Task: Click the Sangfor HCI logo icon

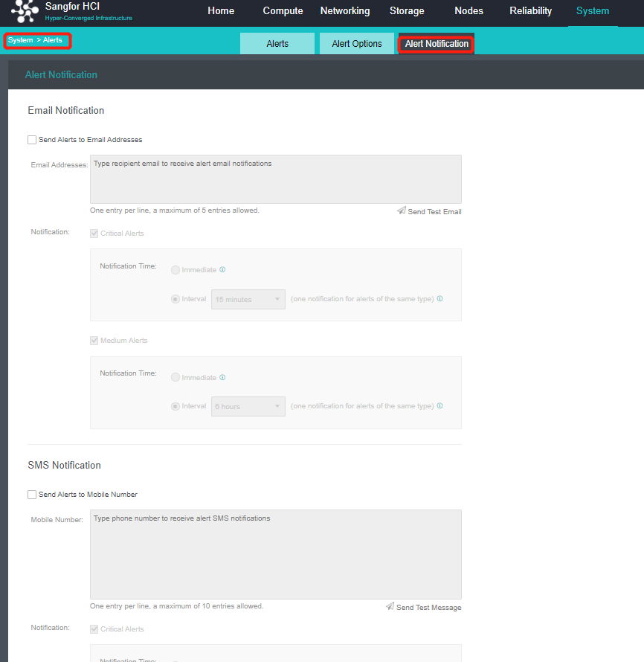Action: coord(25,10)
